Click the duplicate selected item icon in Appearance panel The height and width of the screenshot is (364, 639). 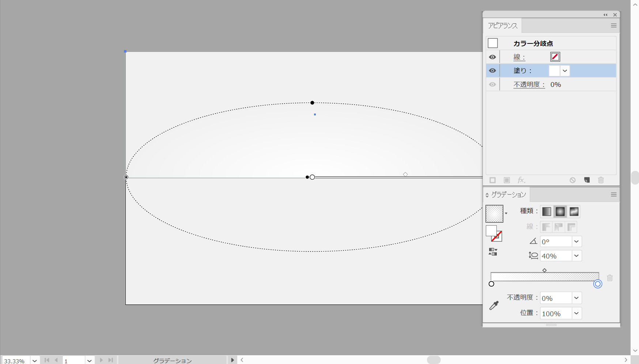pyautogui.click(x=587, y=180)
